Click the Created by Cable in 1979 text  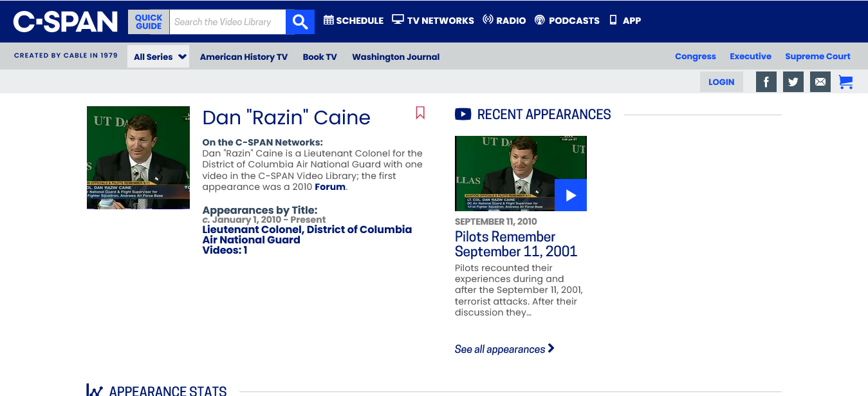point(66,56)
